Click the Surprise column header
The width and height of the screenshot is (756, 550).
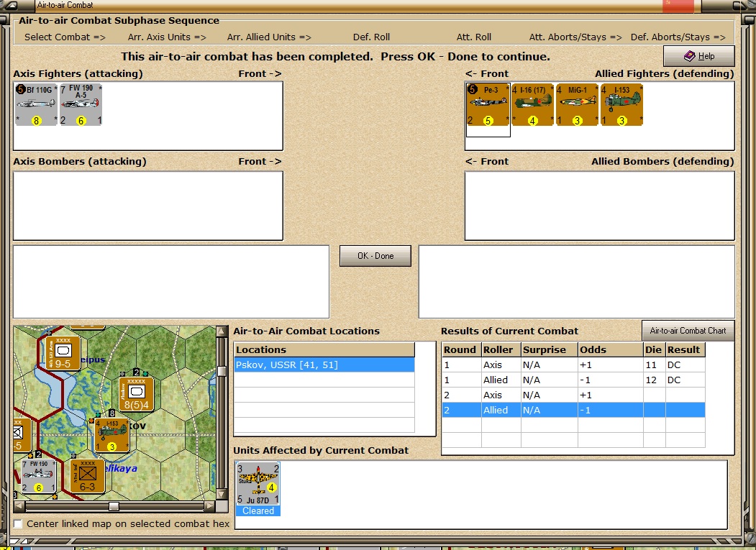click(549, 349)
